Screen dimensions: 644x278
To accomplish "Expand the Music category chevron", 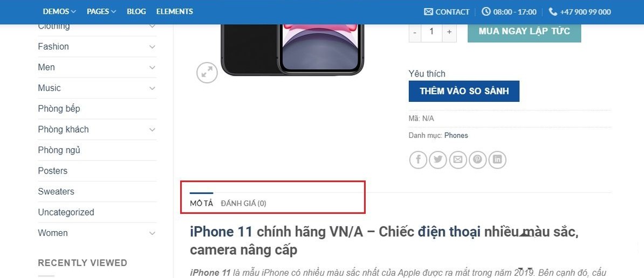I will 152,88.
